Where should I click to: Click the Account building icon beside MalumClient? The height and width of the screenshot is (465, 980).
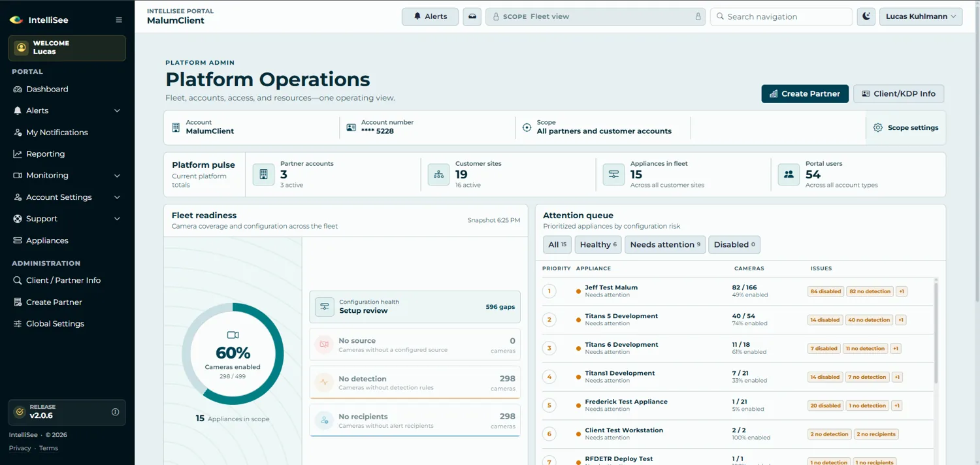(x=176, y=127)
